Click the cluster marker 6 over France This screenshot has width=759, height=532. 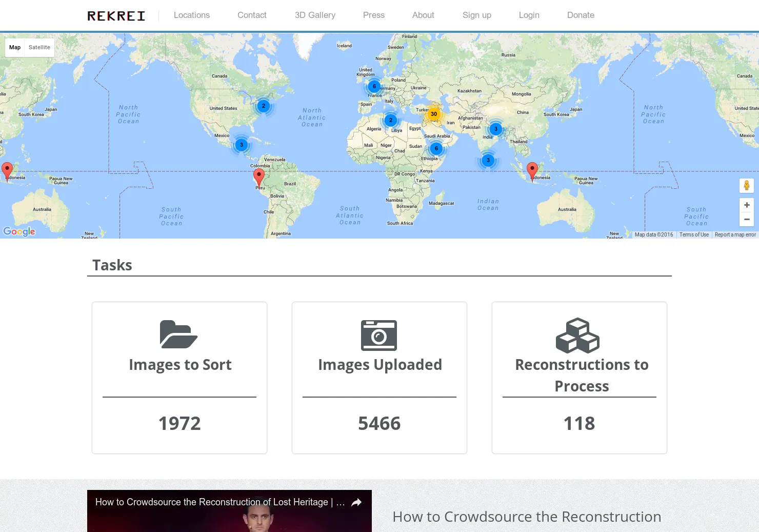374,86
